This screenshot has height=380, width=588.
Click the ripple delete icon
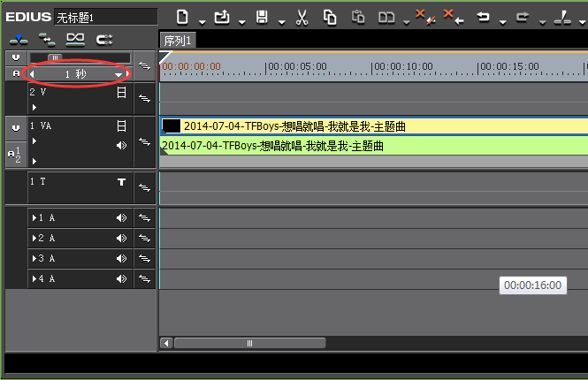pyautogui.click(x=451, y=16)
